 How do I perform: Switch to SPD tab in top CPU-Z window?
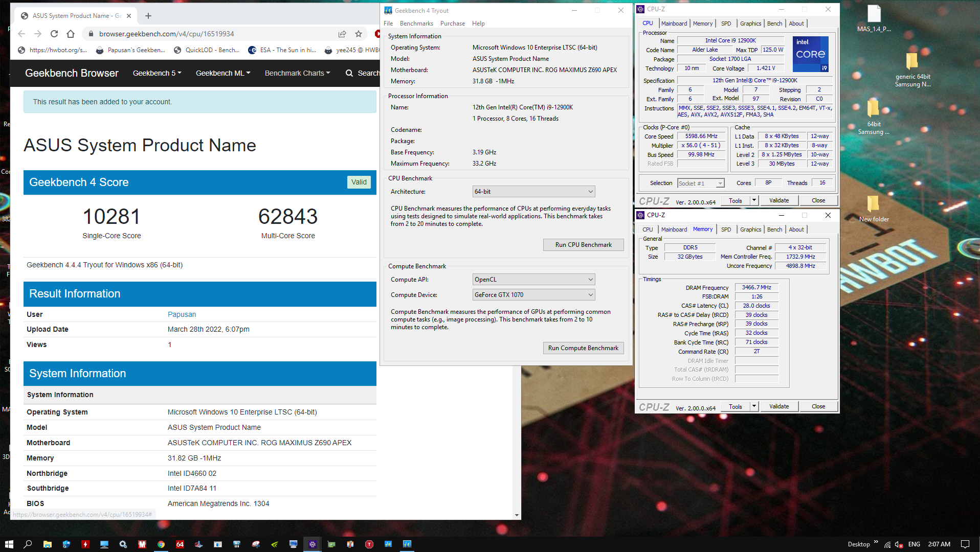pyautogui.click(x=726, y=24)
